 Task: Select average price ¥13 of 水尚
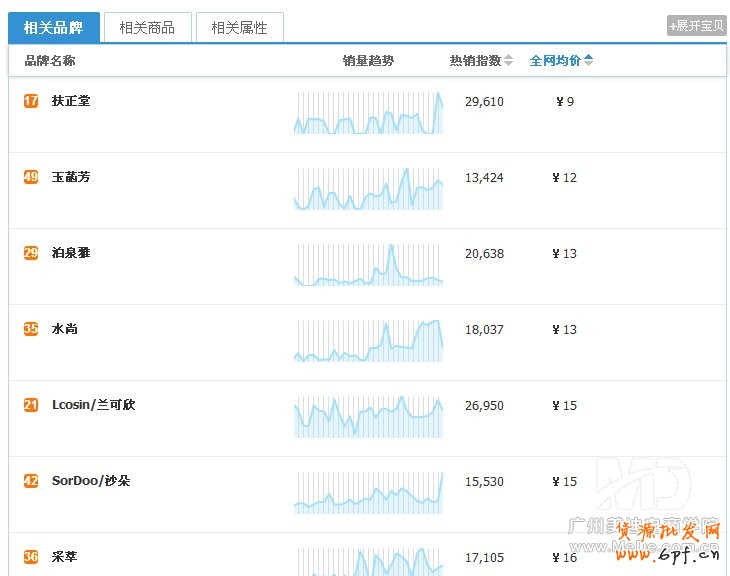(x=564, y=329)
